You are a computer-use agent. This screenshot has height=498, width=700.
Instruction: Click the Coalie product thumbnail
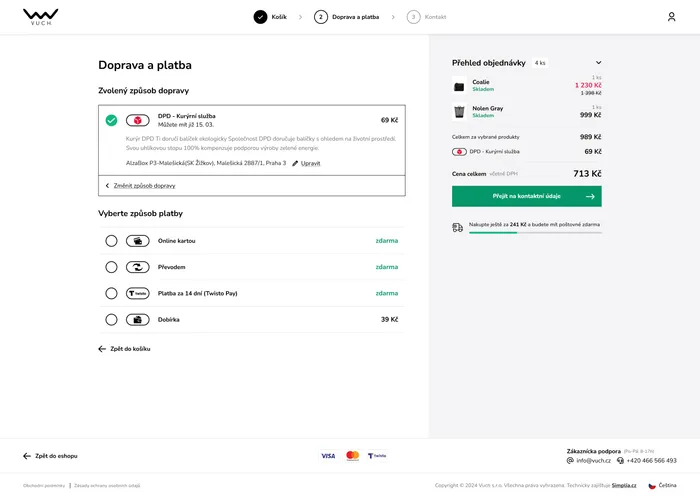(x=459, y=86)
